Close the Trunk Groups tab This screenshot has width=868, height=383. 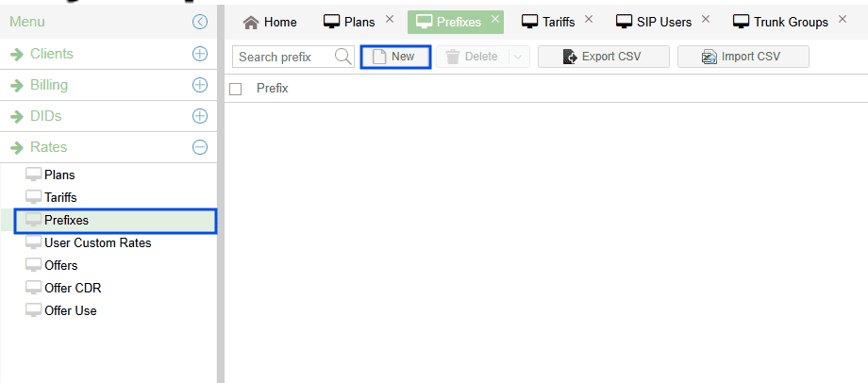[843, 20]
